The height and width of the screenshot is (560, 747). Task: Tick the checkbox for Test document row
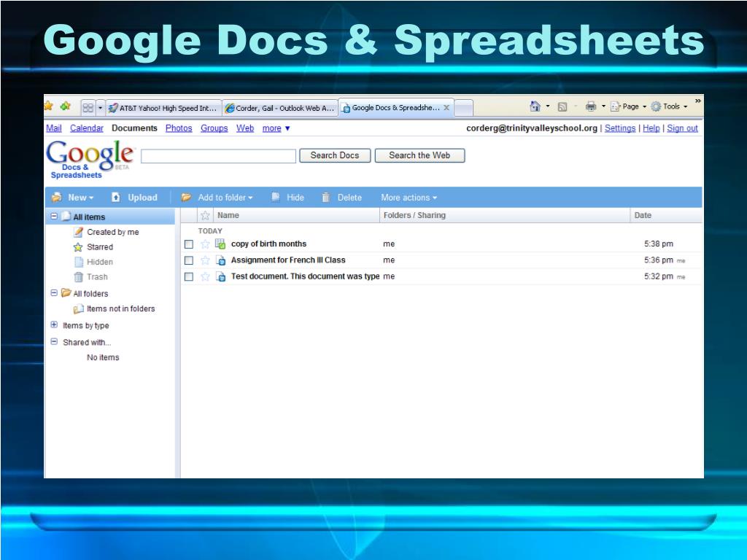[189, 276]
